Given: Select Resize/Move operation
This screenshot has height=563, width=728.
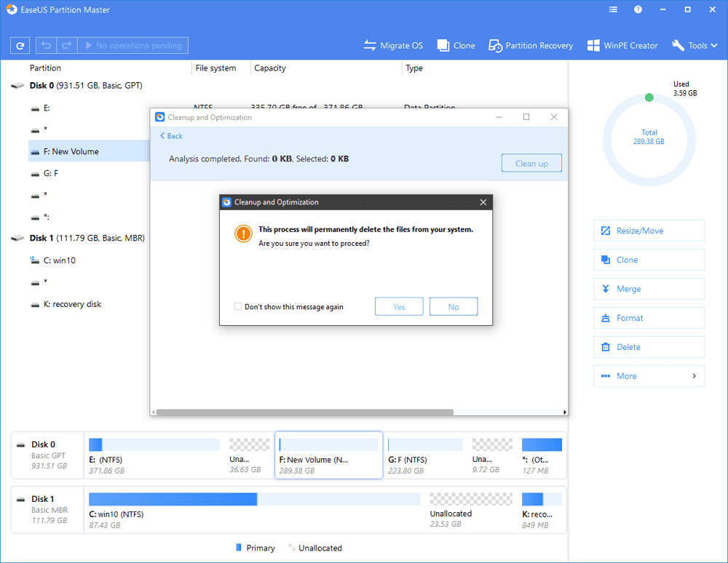Looking at the screenshot, I should tap(649, 231).
